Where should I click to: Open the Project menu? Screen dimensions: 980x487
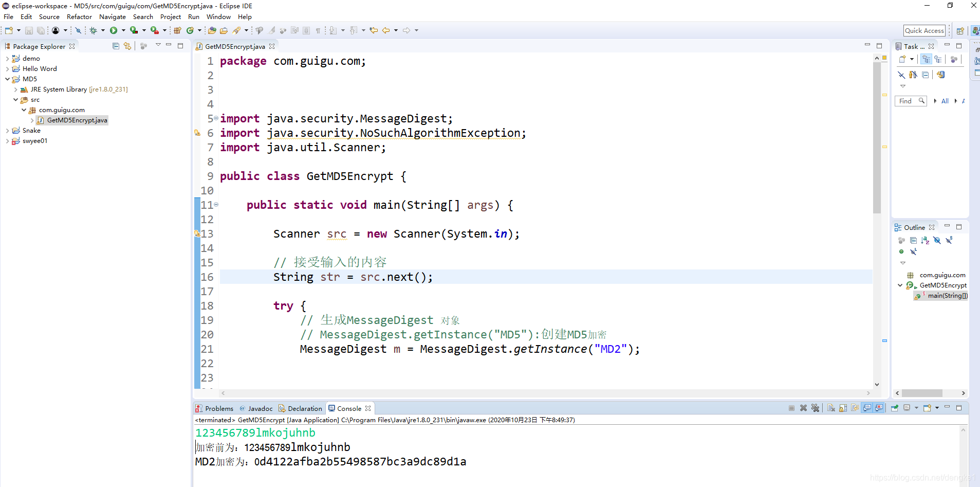(x=171, y=17)
